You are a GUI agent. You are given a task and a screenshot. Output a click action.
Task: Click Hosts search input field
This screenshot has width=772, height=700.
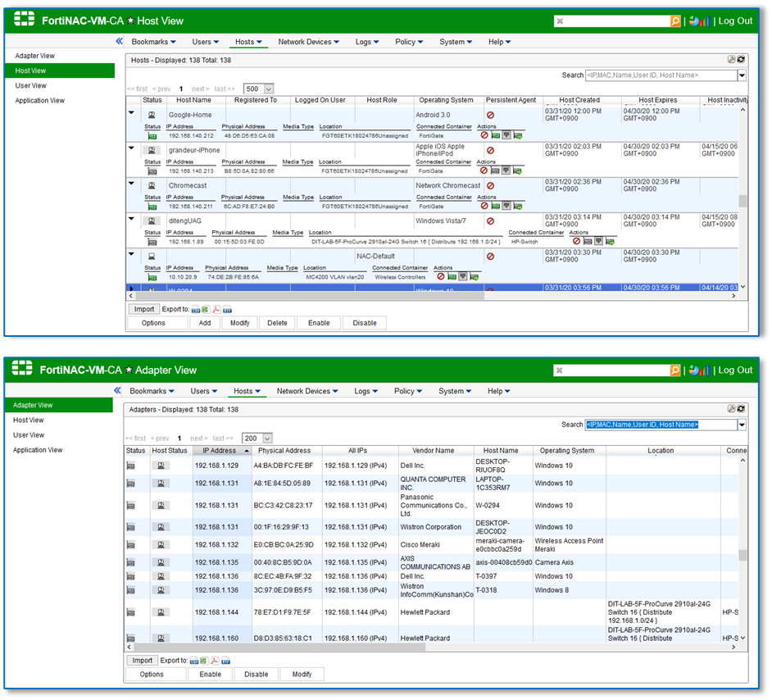click(x=661, y=75)
